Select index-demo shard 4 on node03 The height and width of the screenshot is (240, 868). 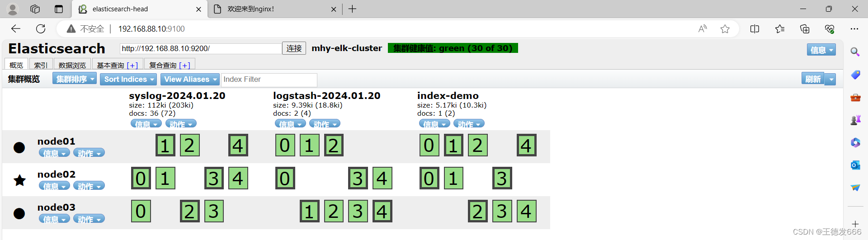point(527,211)
